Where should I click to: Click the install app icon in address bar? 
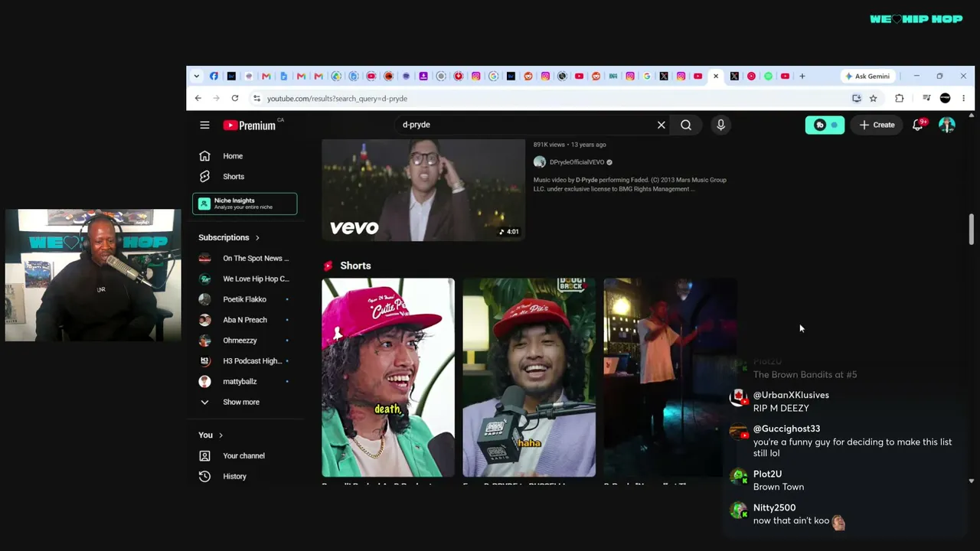click(x=857, y=98)
